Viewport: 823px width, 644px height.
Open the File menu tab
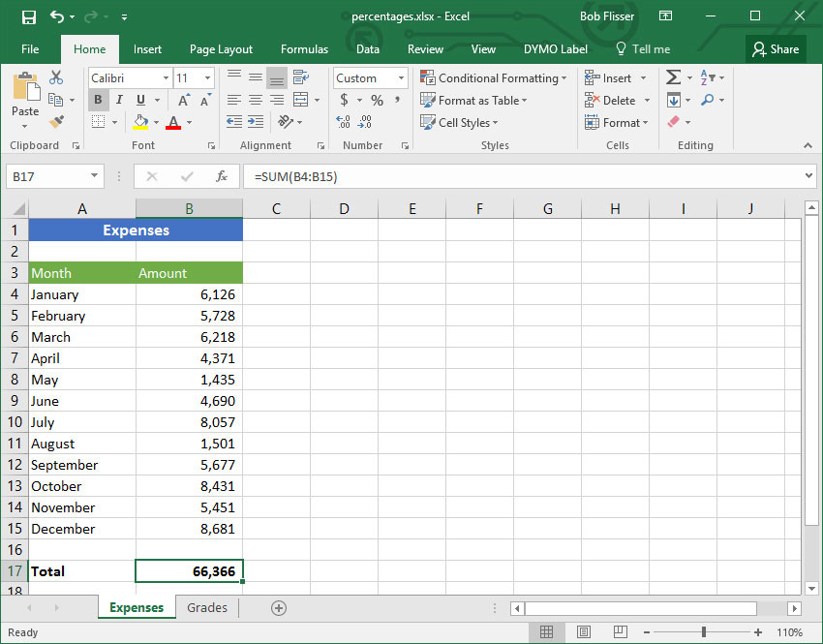pos(30,49)
